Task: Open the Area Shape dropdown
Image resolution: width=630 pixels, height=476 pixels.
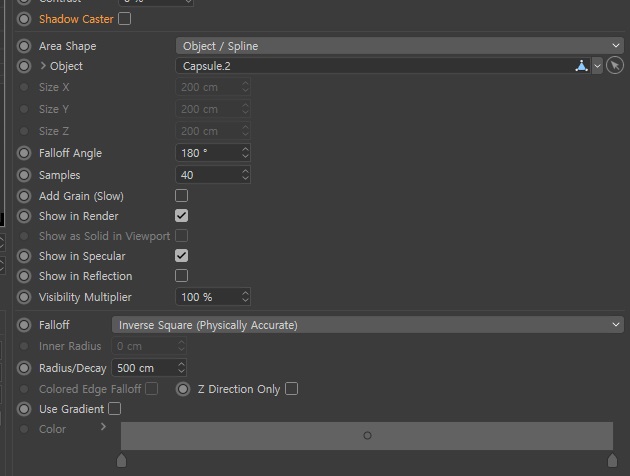Action: coord(400,46)
